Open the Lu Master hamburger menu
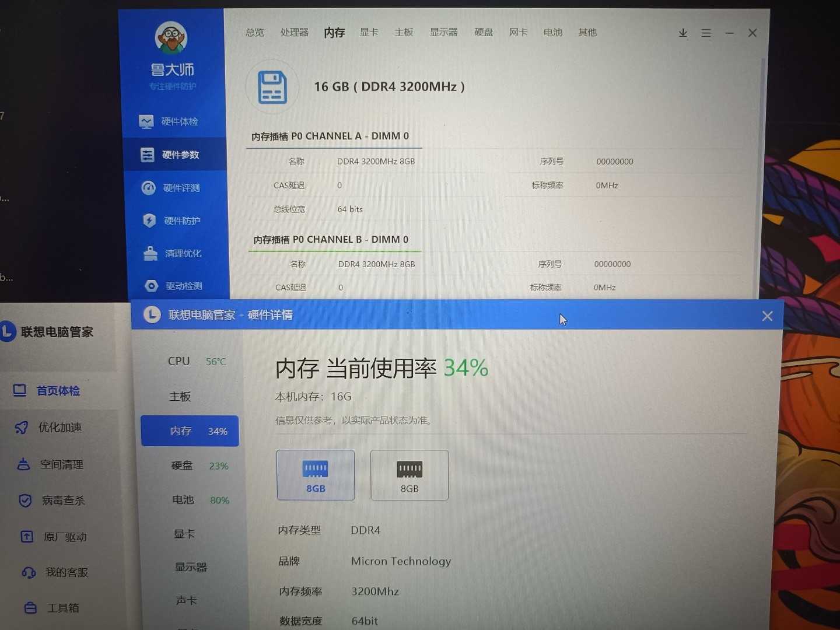The width and height of the screenshot is (840, 630). coord(706,33)
